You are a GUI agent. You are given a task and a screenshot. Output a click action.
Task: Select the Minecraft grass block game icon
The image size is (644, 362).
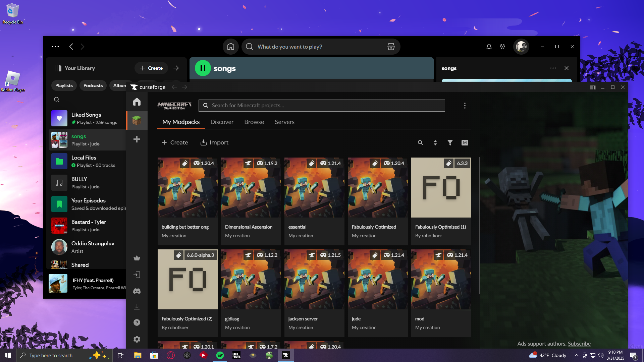[x=137, y=120]
